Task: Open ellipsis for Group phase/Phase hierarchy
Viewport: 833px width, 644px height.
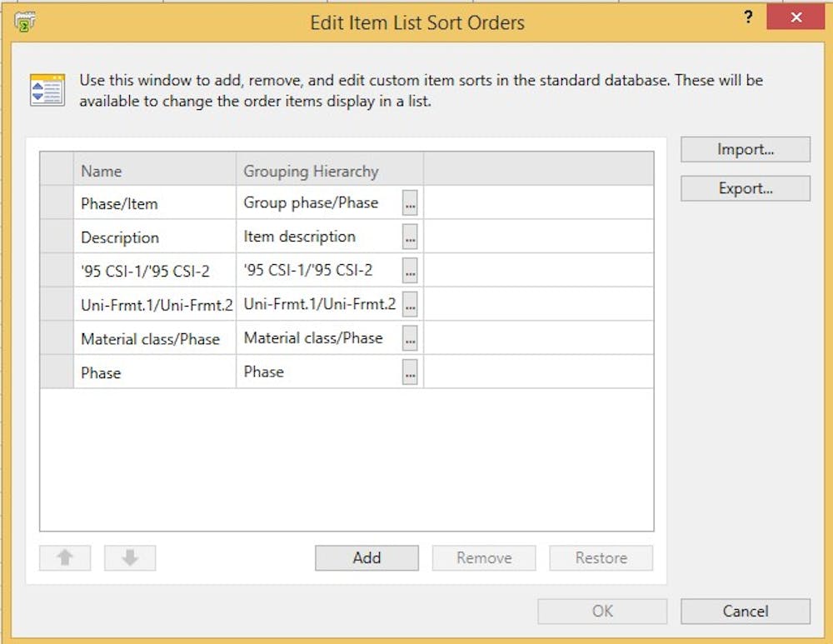Action: coord(410,203)
